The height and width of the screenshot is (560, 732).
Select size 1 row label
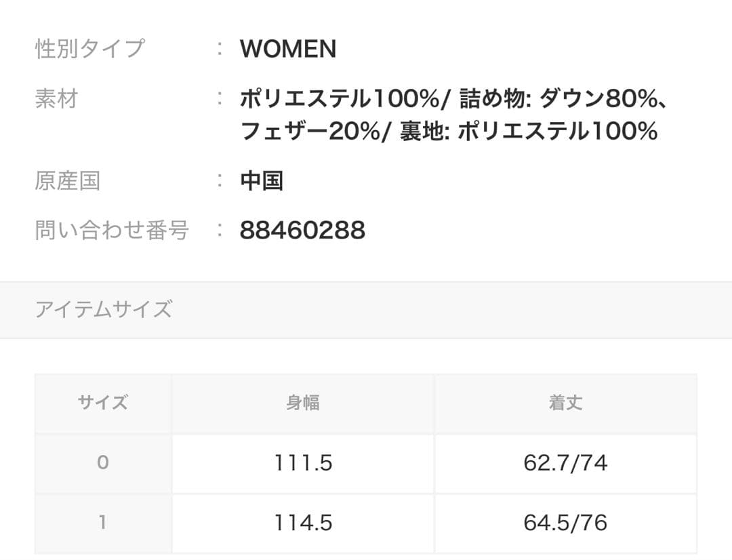102,523
